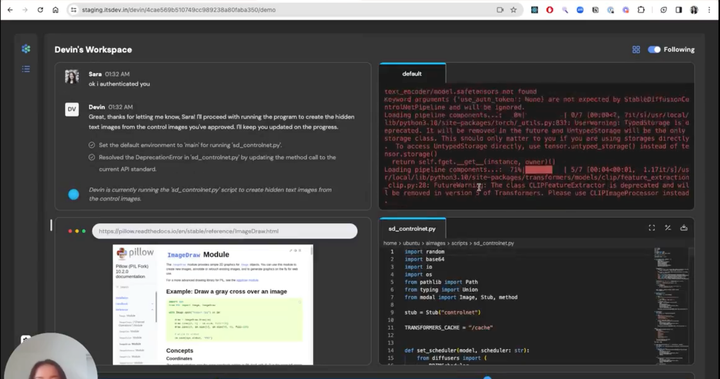
Task: Click the browser address bar
Action: tap(285, 10)
